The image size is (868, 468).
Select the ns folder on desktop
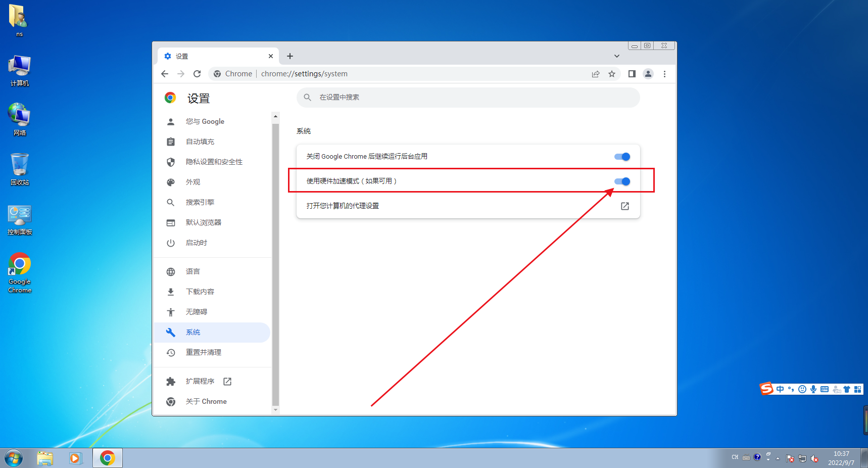pos(19,20)
